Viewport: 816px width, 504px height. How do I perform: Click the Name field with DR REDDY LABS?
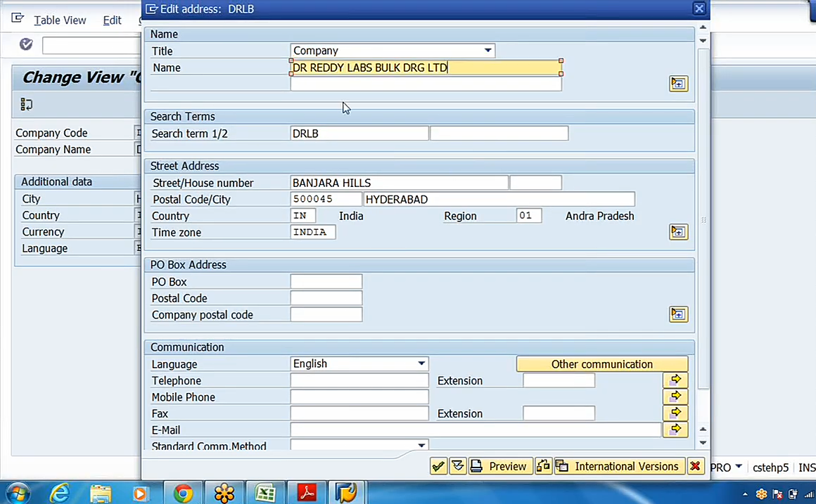pos(426,67)
